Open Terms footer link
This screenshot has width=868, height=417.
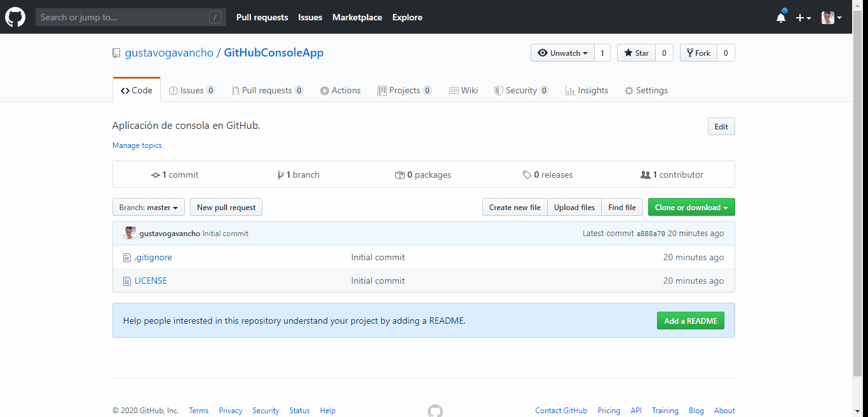click(x=199, y=411)
